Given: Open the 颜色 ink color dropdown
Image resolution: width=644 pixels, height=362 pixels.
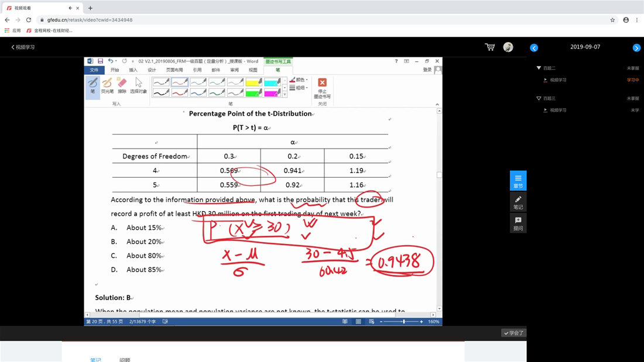Looking at the screenshot, I should [299, 80].
